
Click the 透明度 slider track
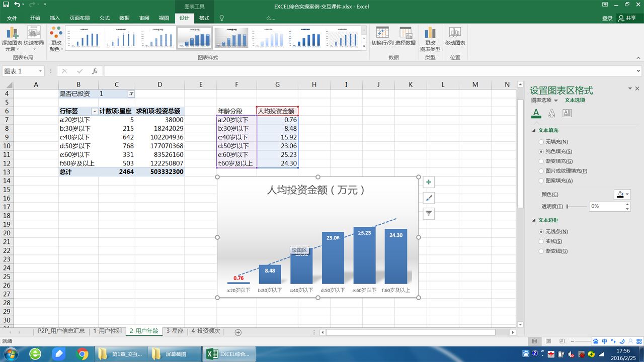click(577, 207)
